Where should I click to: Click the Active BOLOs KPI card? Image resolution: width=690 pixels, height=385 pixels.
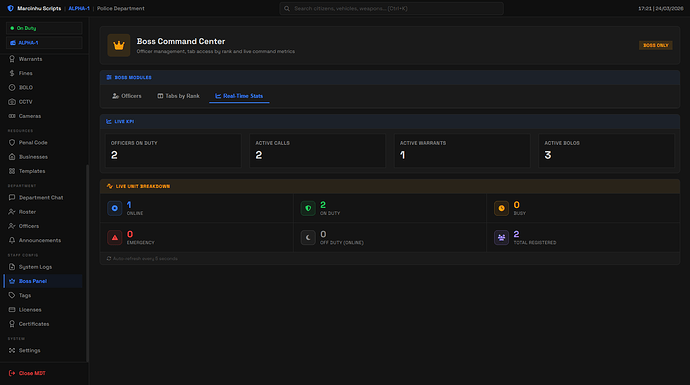(x=606, y=150)
